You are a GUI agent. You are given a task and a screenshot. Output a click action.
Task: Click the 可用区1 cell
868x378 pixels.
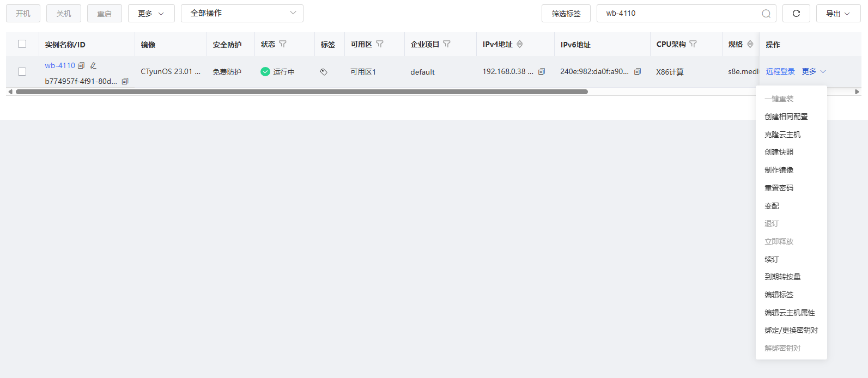[x=363, y=72]
